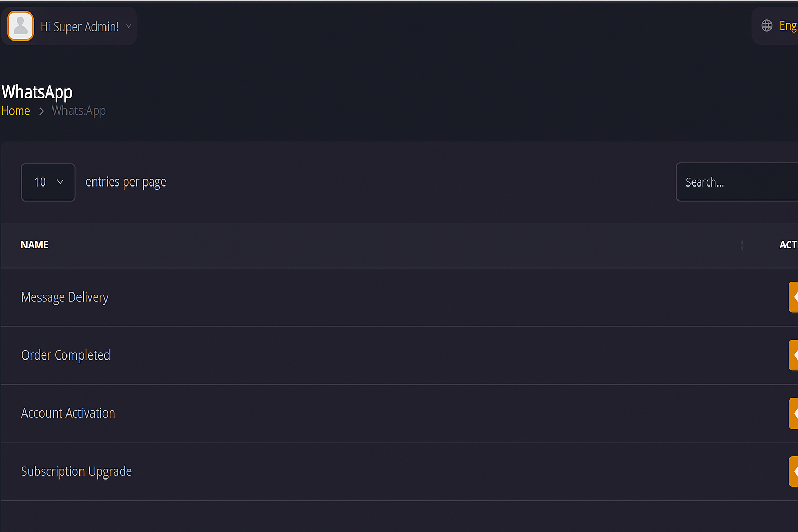Click the orange action button for Order Completed
This screenshot has height=532, width=798.
(793, 355)
